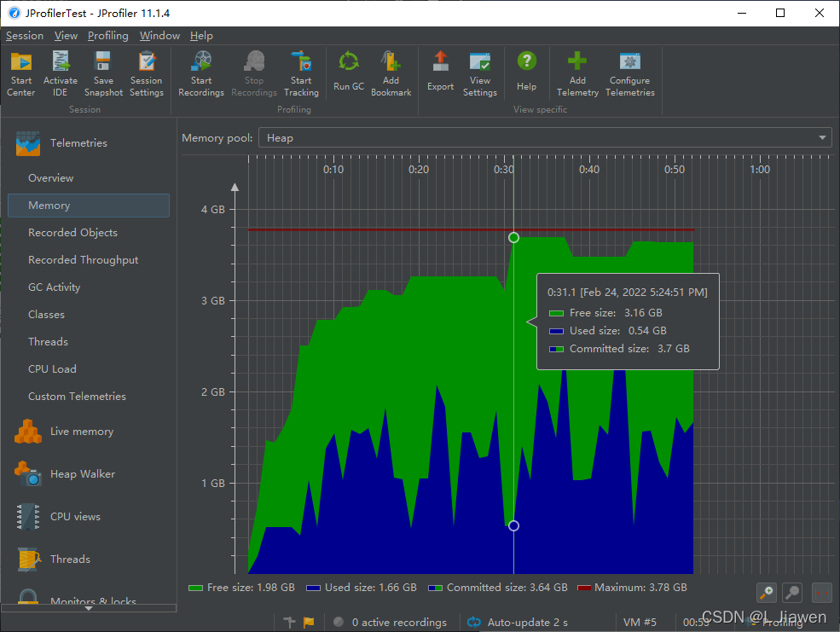The width and height of the screenshot is (840, 632).
Task: Select Recorded Objects telemetry
Action: [72, 233]
